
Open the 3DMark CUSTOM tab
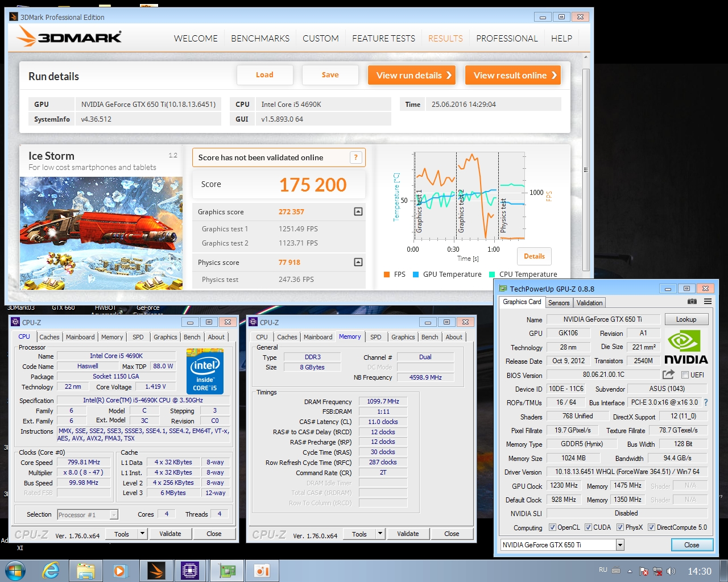coord(321,38)
